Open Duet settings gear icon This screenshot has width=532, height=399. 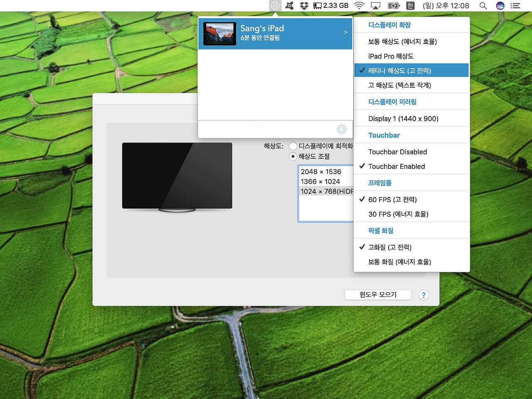point(342,129)
